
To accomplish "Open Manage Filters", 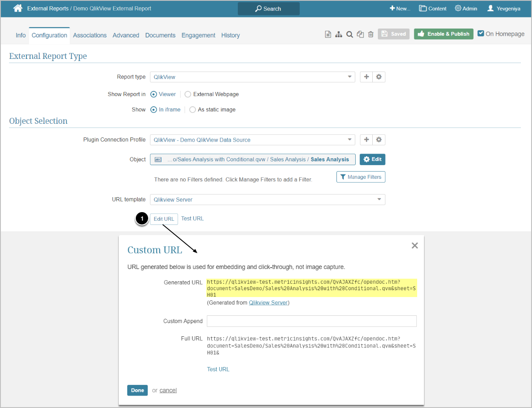I will [361, 177].
